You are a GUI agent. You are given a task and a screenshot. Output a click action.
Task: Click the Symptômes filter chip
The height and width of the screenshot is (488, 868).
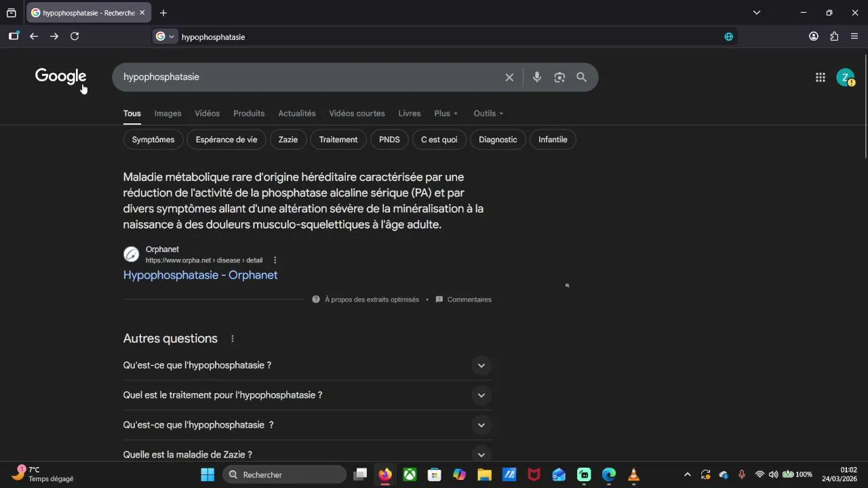point(153,140)
